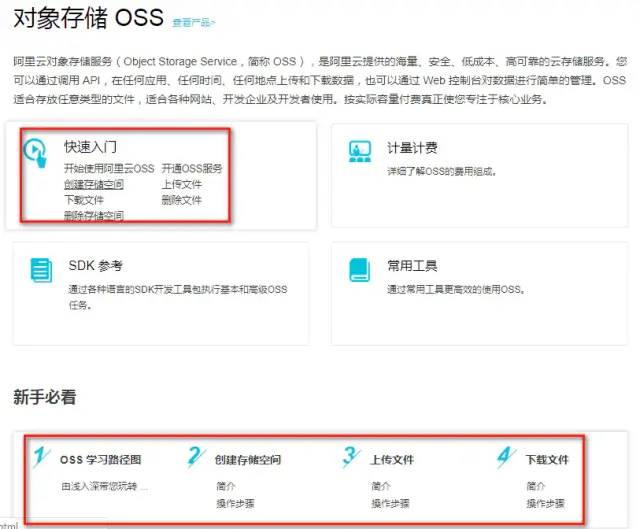Click the 常用工具 heading
The height and width of the screenshot is (529, 640).
coord(412,266)
